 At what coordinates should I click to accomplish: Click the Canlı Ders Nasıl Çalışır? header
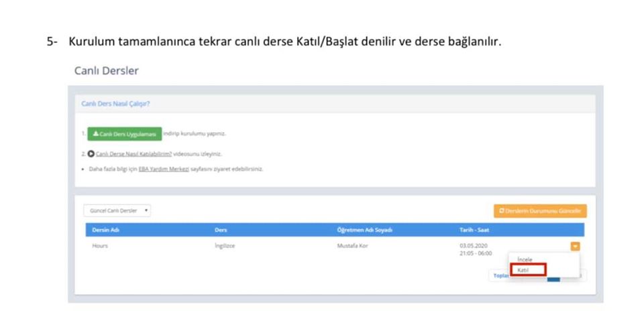(115, 104)
